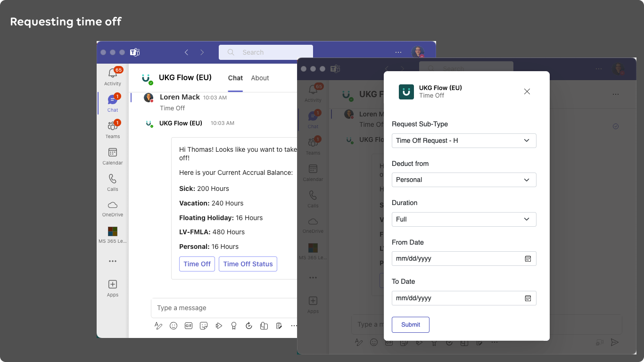
Task: Open the Viva Learning icon in compose toolbar
Action: (264, 326)
